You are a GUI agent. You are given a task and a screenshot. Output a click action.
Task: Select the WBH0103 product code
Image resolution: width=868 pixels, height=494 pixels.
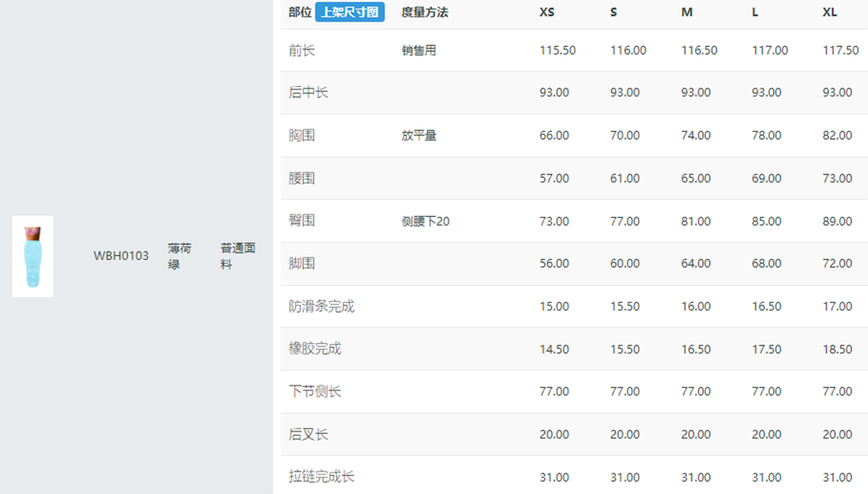[121, 256]
